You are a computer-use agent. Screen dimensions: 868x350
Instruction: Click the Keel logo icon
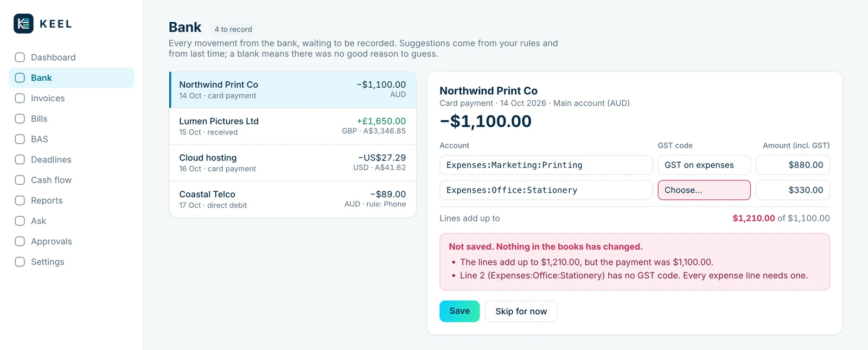(23, 24)
